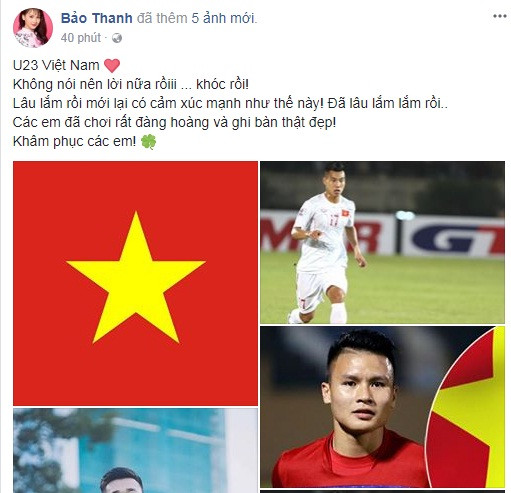Open the photo of player number 17 running
Screen dimensions: 511x493
pyautogui.click(x=382, y=242)
